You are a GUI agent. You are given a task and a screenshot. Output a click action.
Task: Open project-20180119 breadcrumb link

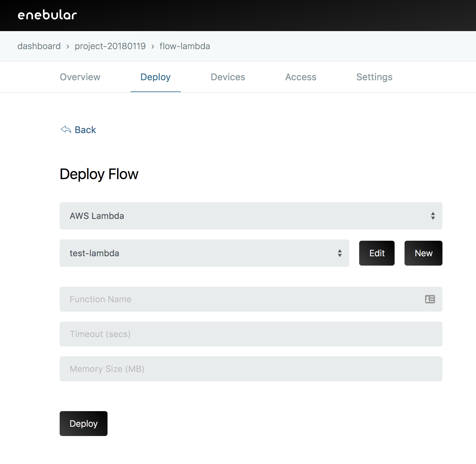(110, 46)
